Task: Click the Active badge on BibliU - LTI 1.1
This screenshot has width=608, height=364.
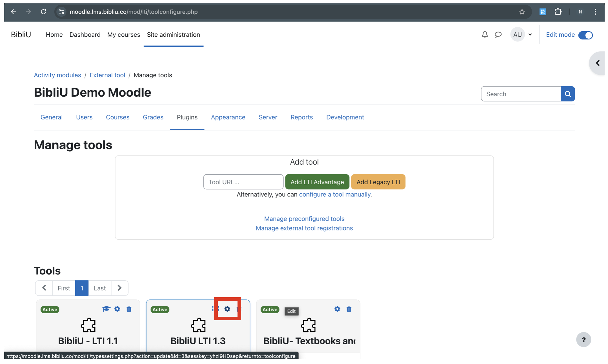Action: click(50, 309)
